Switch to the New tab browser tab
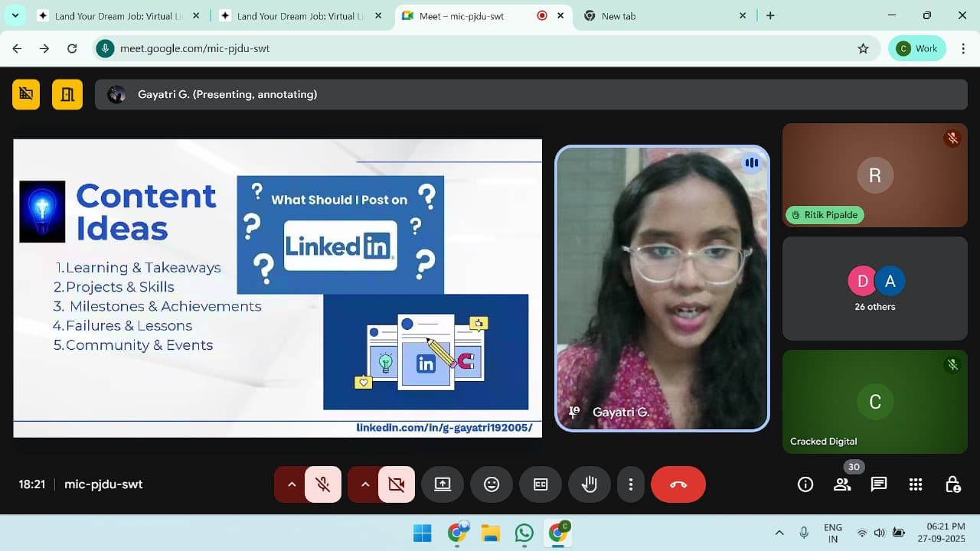The image size is (980, 551). pos(658,16)
